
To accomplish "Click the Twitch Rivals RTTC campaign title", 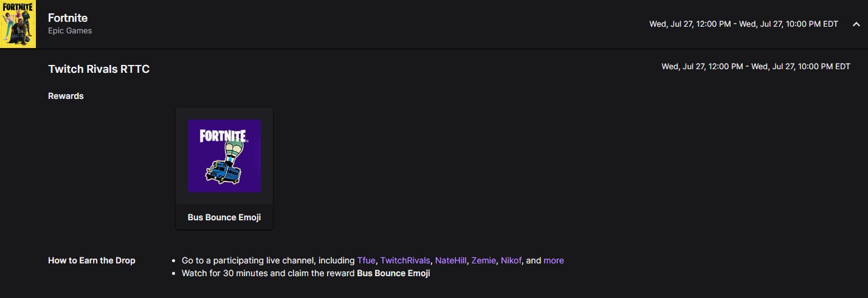I will (98, 69).
